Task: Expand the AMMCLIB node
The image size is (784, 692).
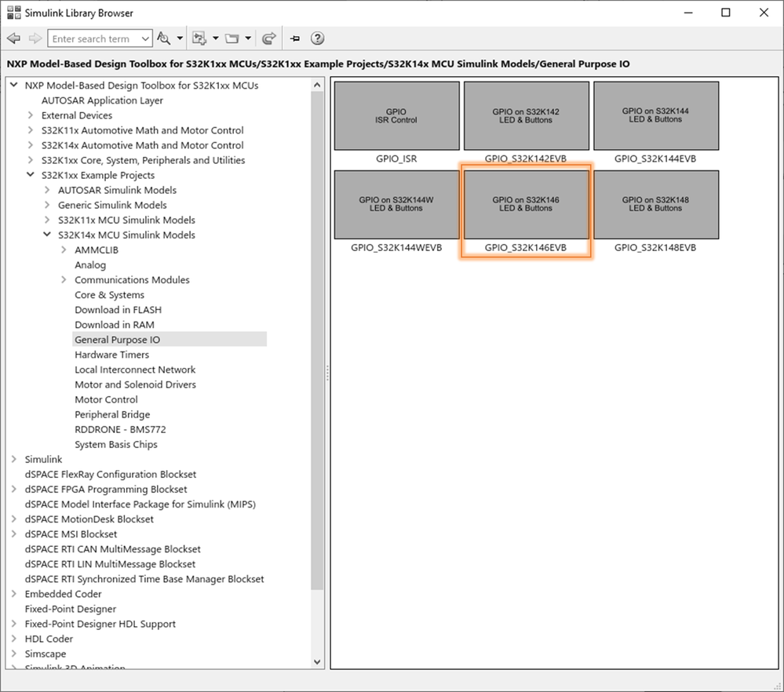Action: point(64,250)
